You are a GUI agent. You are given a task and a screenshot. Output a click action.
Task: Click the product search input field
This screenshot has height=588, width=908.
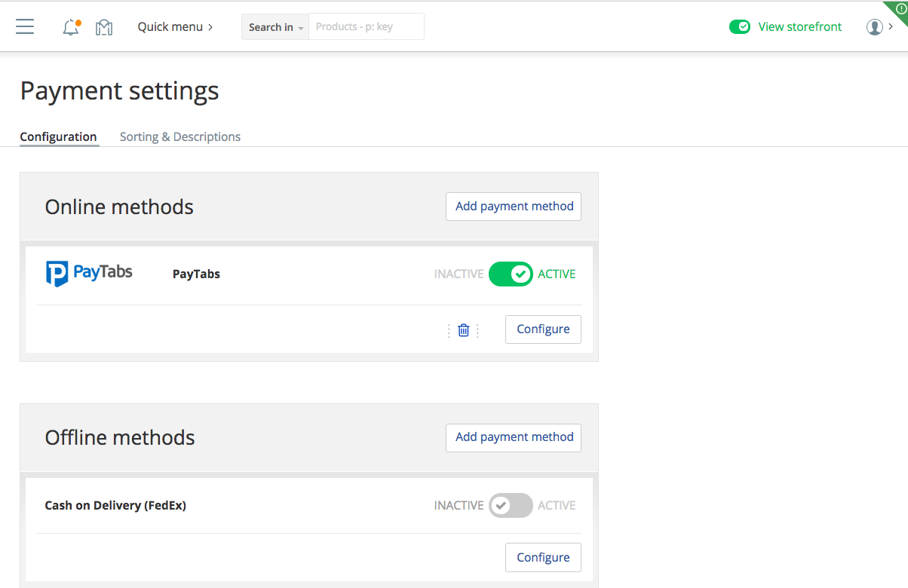click(x=366, y=26)
